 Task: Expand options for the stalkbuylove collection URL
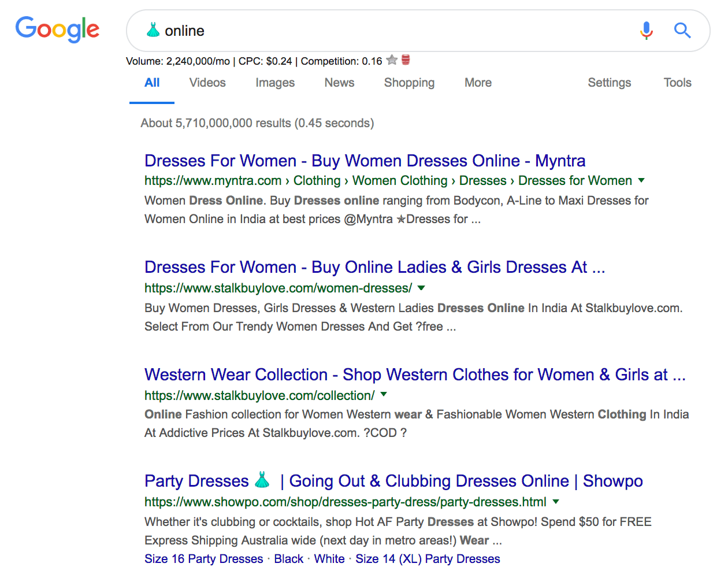(x=384, y=395)
